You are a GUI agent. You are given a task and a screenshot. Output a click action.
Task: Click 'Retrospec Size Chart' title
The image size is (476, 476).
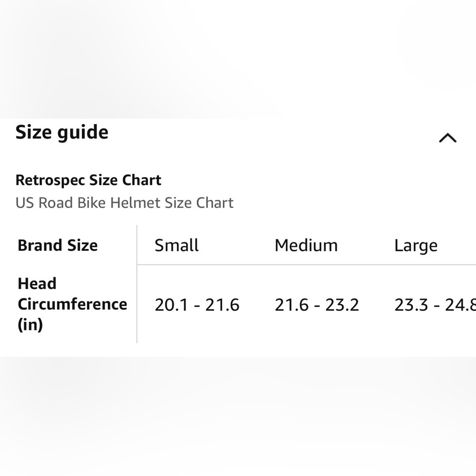pos(89,180)
